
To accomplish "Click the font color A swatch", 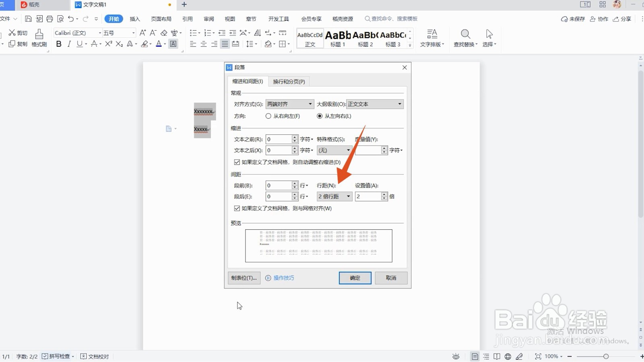I will (159, 44).
